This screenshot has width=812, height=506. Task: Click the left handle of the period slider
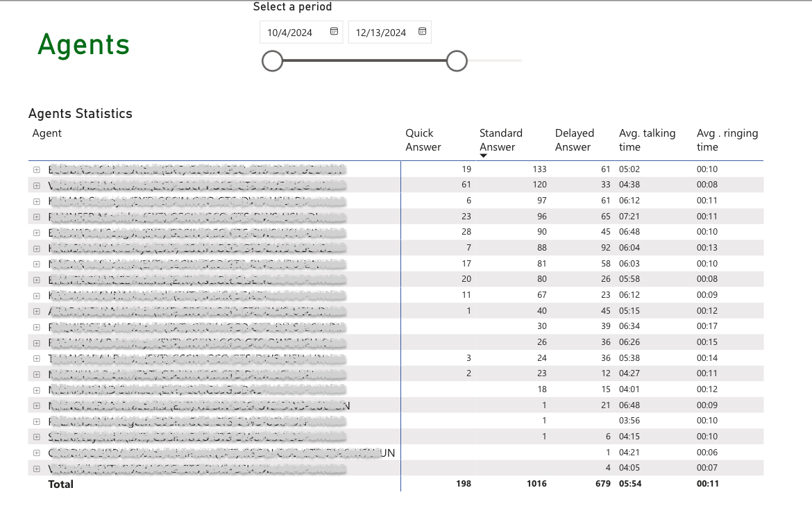tap(273, 61)
